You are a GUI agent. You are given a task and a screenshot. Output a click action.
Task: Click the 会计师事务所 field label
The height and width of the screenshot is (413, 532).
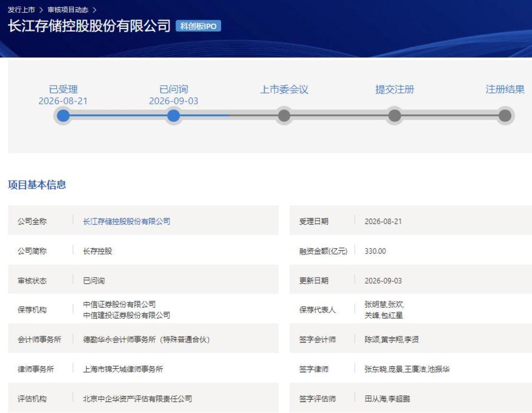[x=39, y=340]
